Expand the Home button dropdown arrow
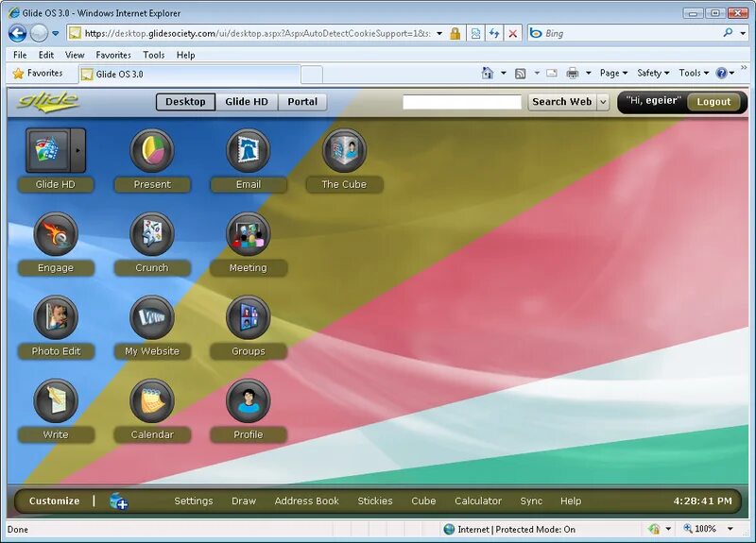This screenshot has height=543, width=756. pos(504,74)
